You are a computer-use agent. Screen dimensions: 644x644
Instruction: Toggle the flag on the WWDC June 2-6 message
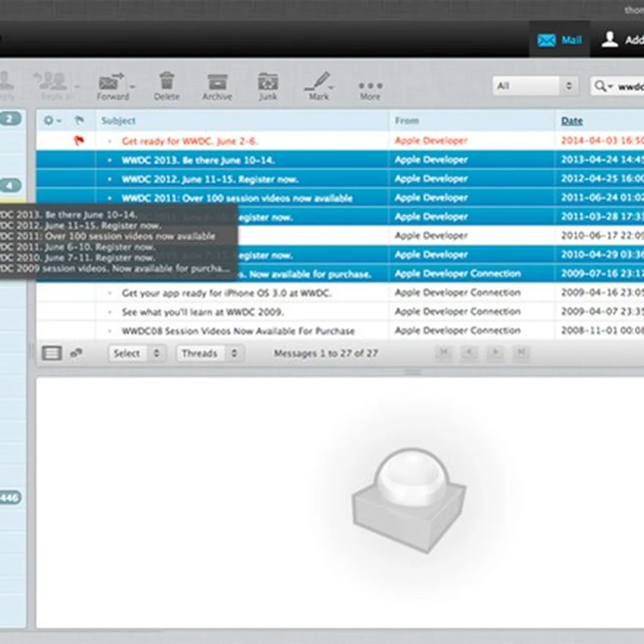pos(79,141)
